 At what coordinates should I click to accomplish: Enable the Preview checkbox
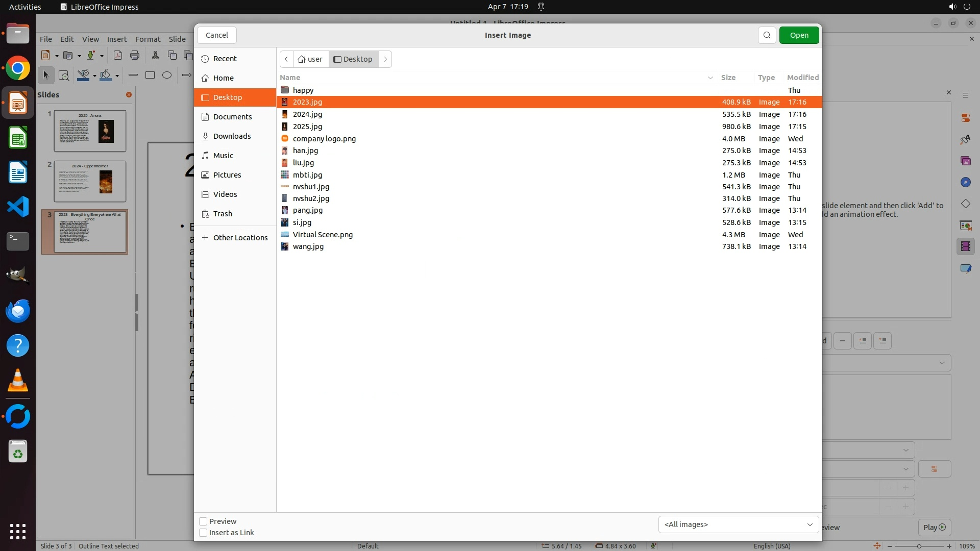(x=203, y=521)
